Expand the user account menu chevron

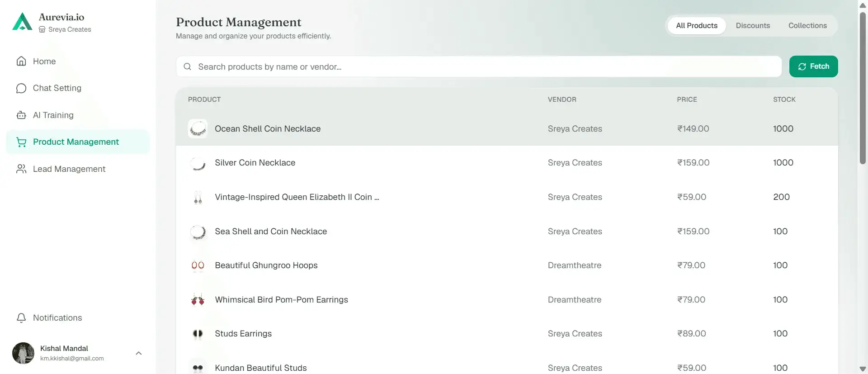coord(139,353)
